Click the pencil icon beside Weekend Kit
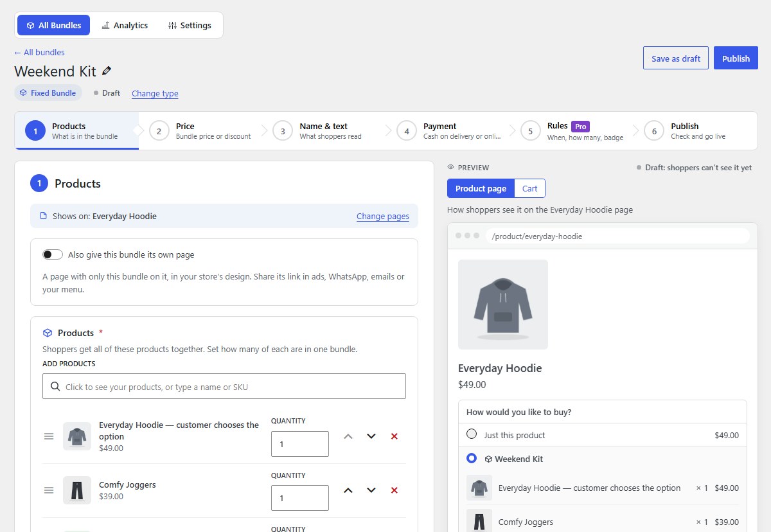This screenshot has height=532, width=771. [107, 71]
